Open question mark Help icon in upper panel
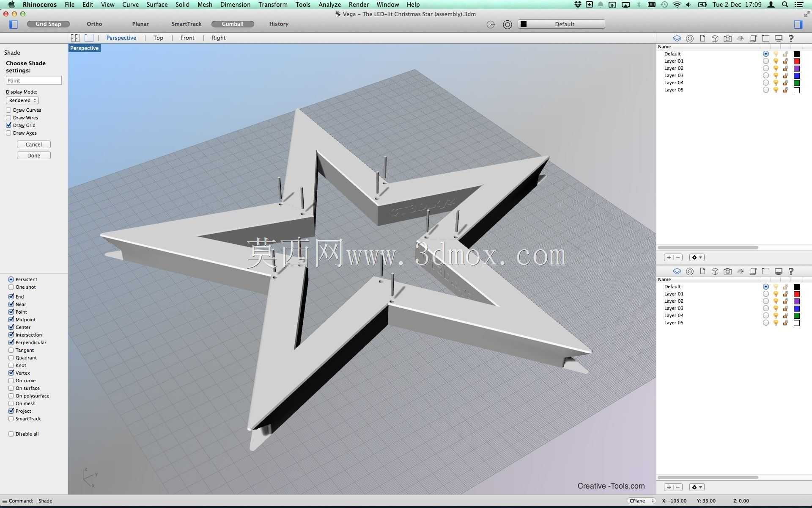Screen dimensions: 812x508 (x=791, y=39)
